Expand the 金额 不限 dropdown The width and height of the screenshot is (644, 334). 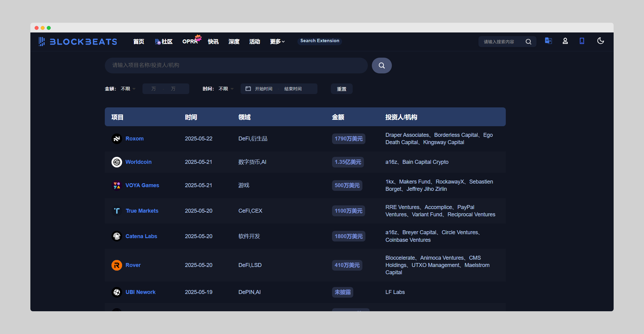(x=128, y=89)
